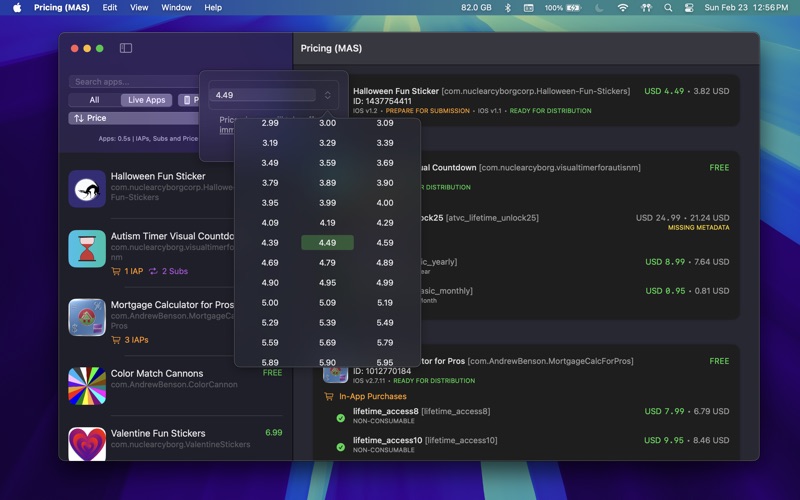The width and height of the screenshot is (800, 500).
Task: Click the USD 24.99 lifetime unlock price
Action: (x=658, y=218)
